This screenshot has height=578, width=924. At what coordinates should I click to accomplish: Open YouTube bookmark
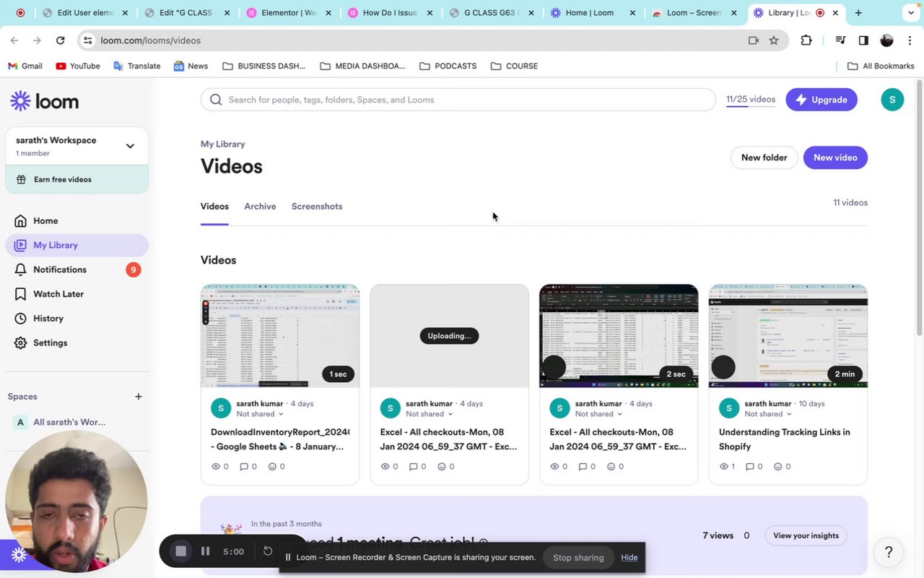pos(78,66)
